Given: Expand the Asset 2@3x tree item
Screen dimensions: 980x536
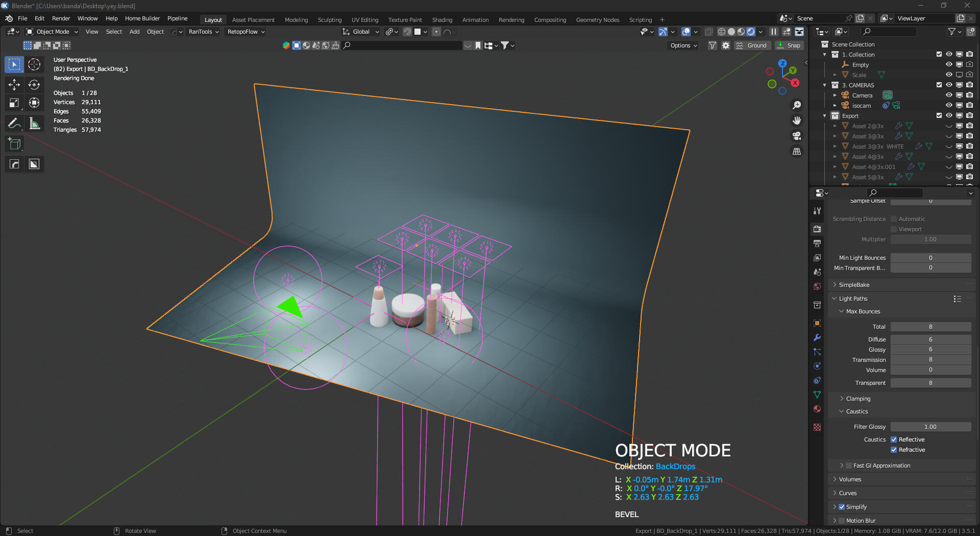Looking at the screenshot, I should [836, 126].
